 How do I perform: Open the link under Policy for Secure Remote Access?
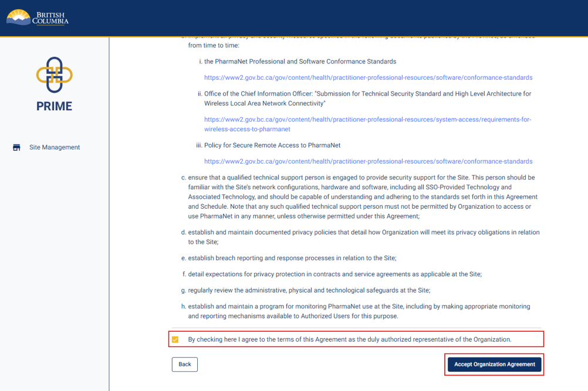pyautogui.click(x=368, y=161)
